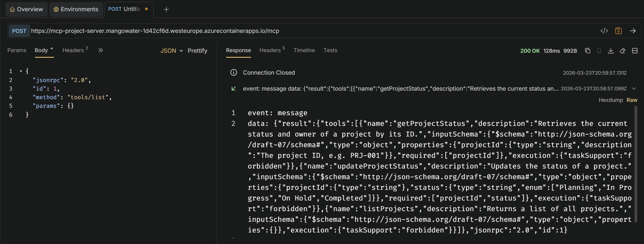This screenshot has width=644, height=244.
Task: Switch response view to Hexdump
Action: [611, 100]
